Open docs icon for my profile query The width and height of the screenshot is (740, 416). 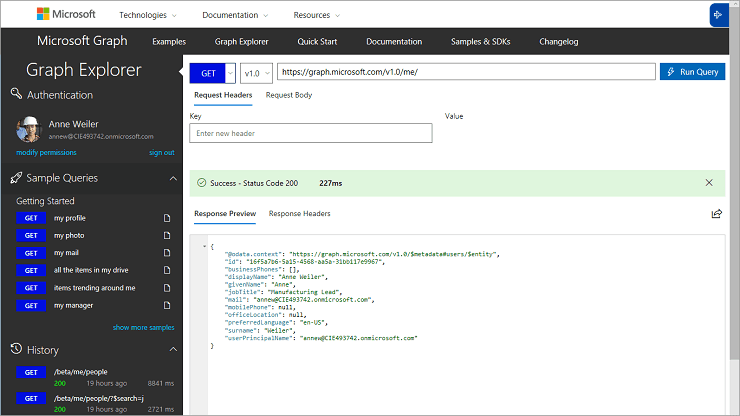click(x=167, y=218)
